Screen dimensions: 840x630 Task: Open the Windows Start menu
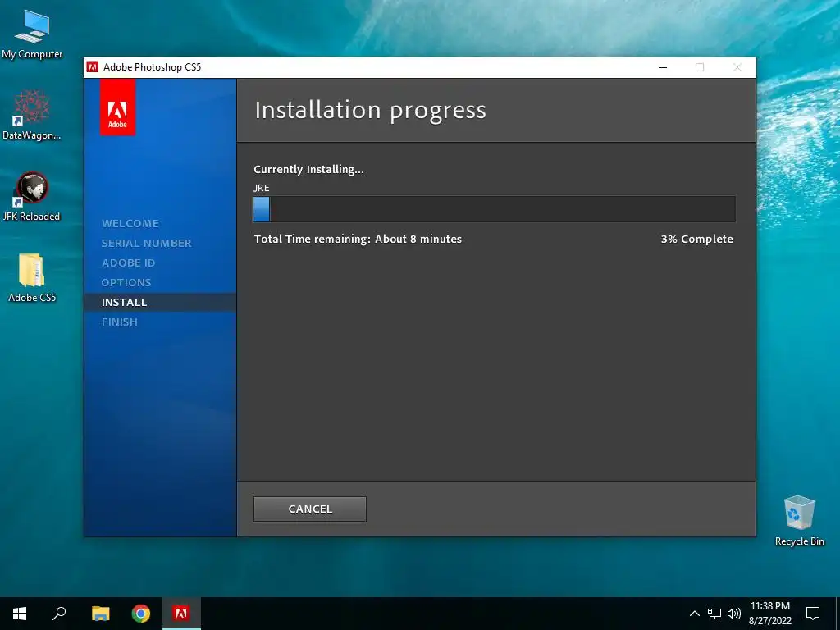(20, 614)
